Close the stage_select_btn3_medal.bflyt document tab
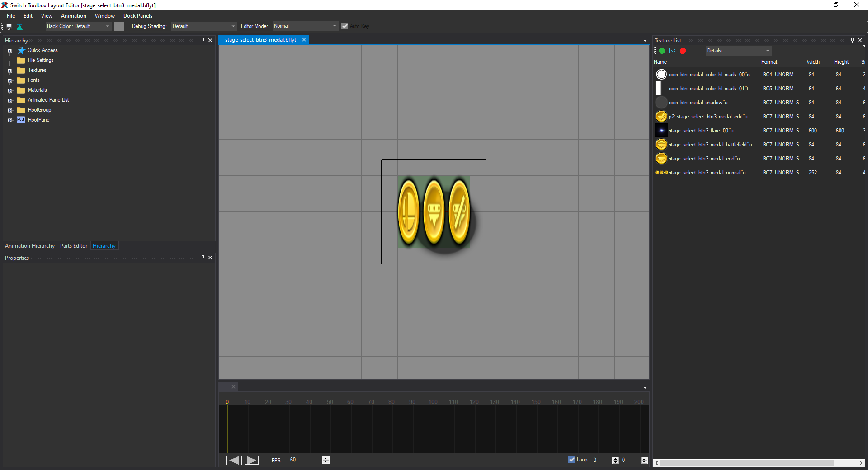This screenshot has height=470, width=868. 304,40
